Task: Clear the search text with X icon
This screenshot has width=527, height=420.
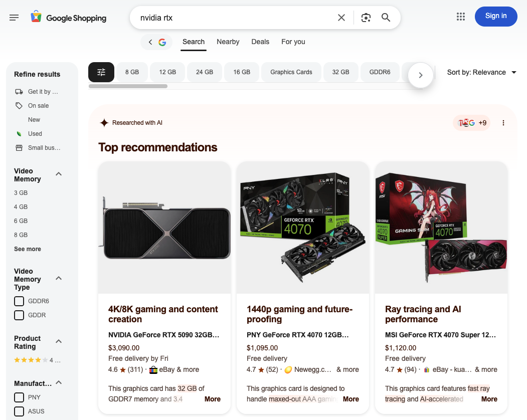Action: (x=341, y=18)
